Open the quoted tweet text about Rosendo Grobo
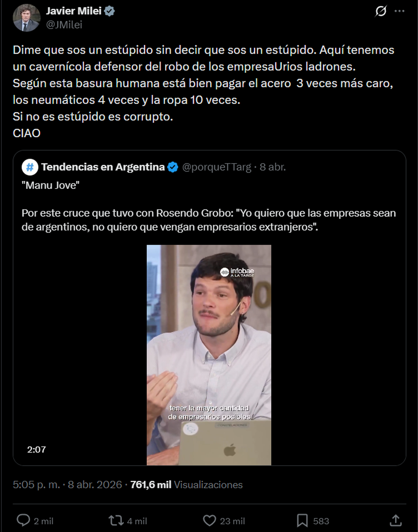Screen dimensions: 418x532 (x=209, y=220)
